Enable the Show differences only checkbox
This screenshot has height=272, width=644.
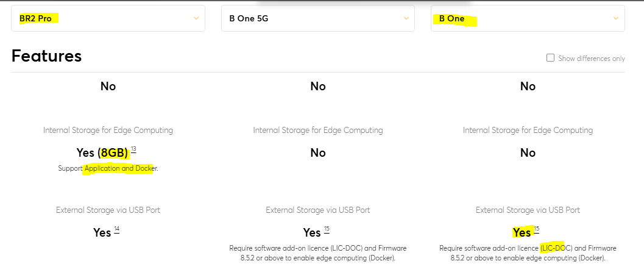550,58
